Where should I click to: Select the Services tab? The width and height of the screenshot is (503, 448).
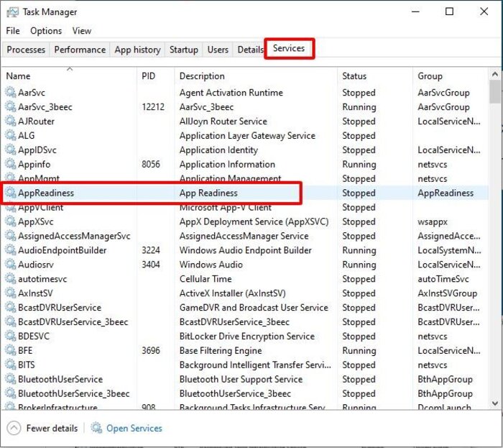click(289, 48)
